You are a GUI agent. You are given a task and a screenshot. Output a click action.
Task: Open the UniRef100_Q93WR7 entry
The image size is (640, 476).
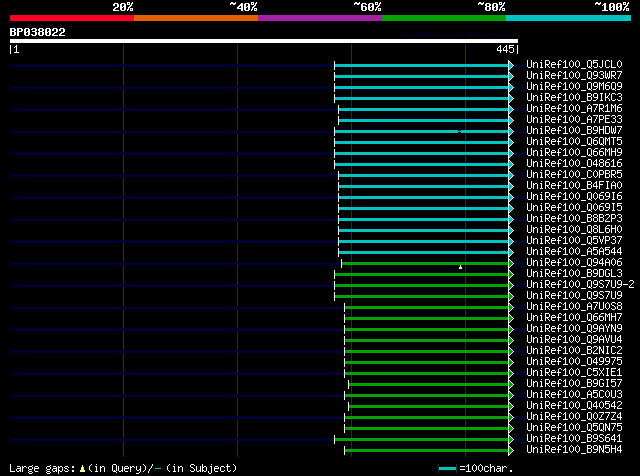(574, 76)
